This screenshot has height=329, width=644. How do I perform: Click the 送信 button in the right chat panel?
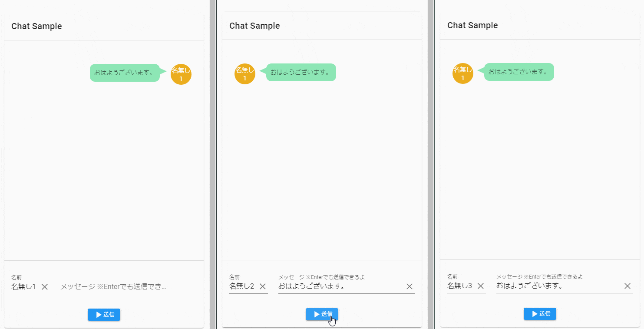(x=540, y=314)
